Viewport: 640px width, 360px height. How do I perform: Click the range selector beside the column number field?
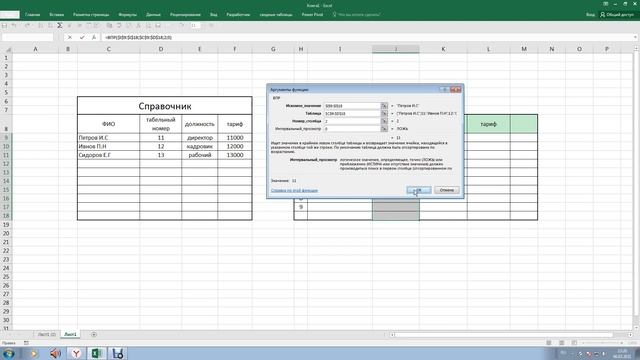384,121
